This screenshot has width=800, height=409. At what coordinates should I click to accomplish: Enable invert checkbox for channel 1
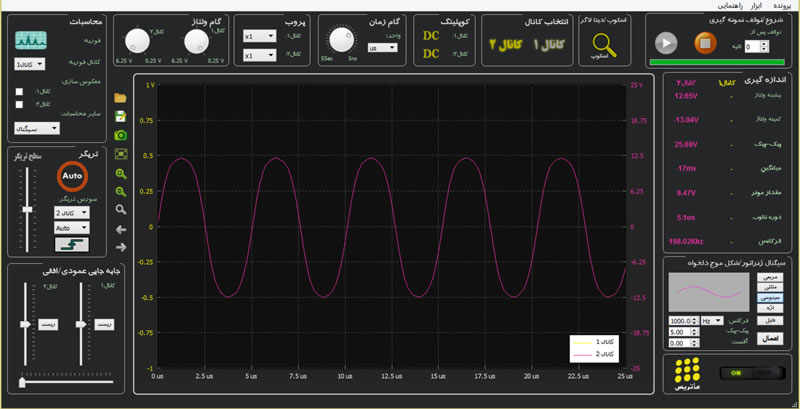[19, 92]
